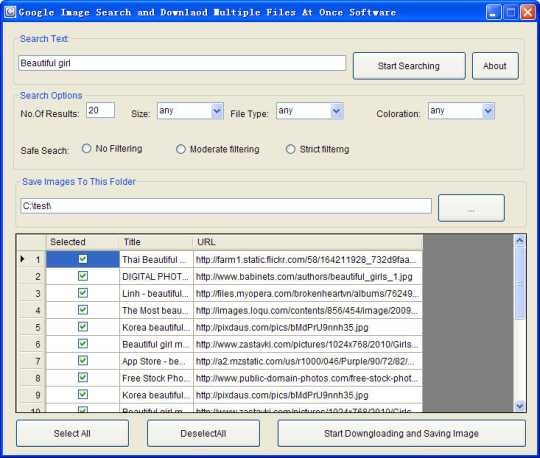Click the URL column header

coord(308,242)
